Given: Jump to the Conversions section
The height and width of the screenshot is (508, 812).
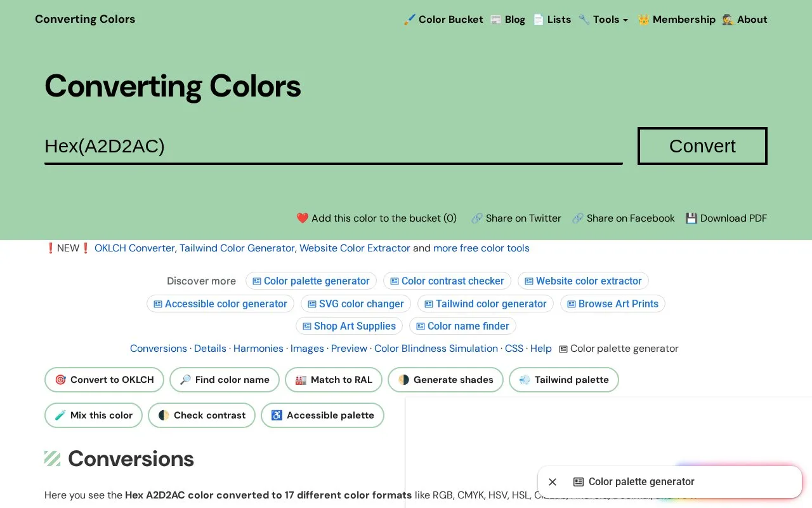Looking at the screenshot, I should point(159,349).
